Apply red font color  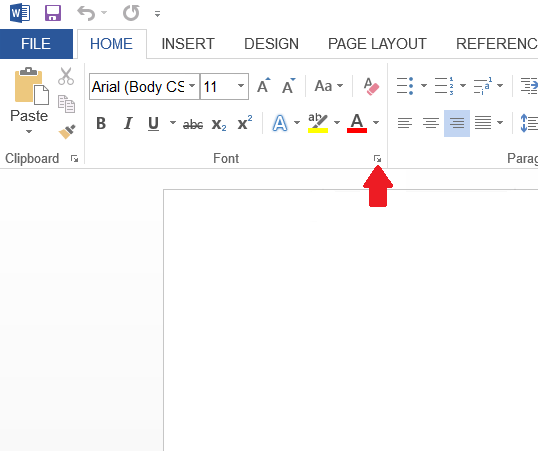pos(357,123)
